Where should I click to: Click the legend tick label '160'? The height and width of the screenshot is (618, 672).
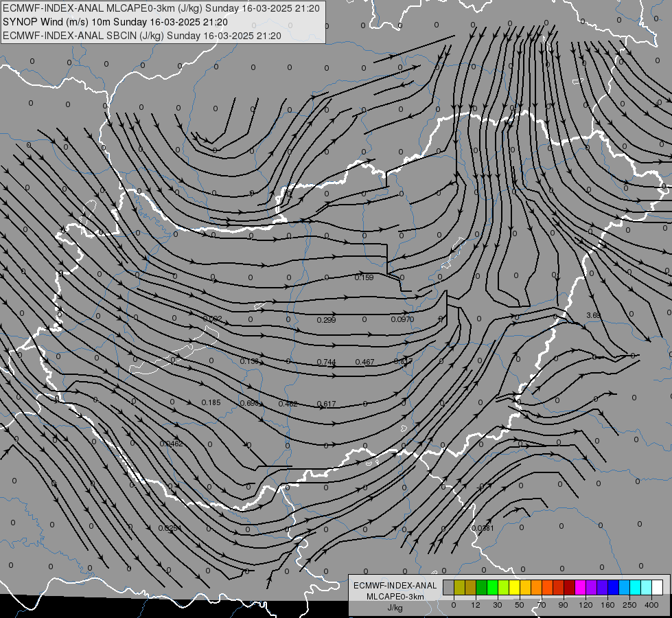tap(607, 605)
